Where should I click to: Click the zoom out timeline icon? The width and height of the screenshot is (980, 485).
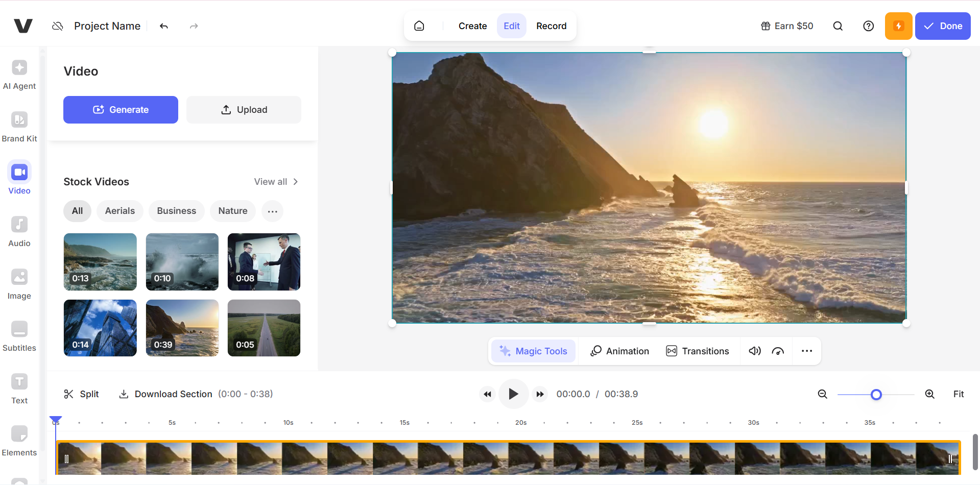pos(822,394)
